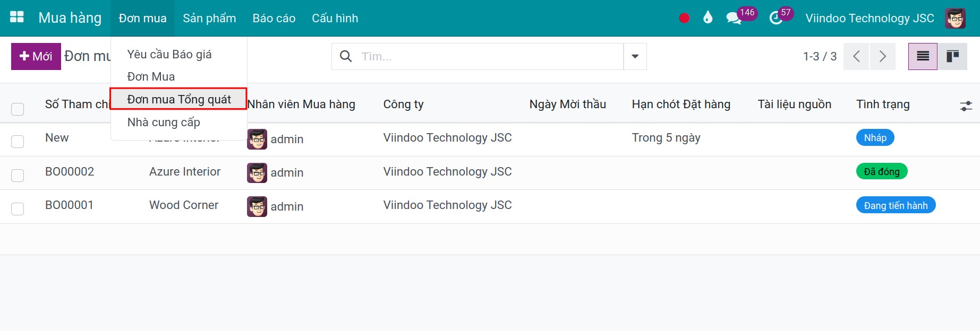Viewport: 980px width, 331px height.
Task: Sort by Nhân viên Mua hàng column
Action: pos(301,104)
